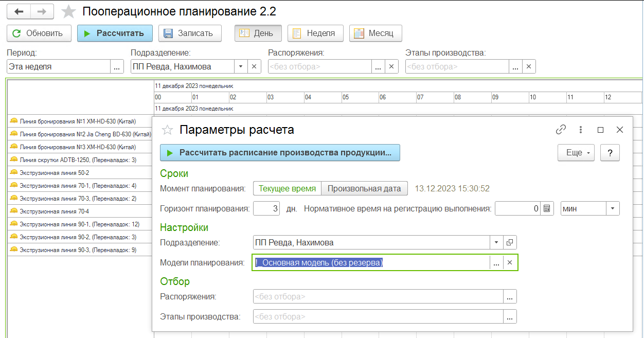Open Модели планирования selection list
The width and height of the screenshot is (644, 338).
(496, 262)
